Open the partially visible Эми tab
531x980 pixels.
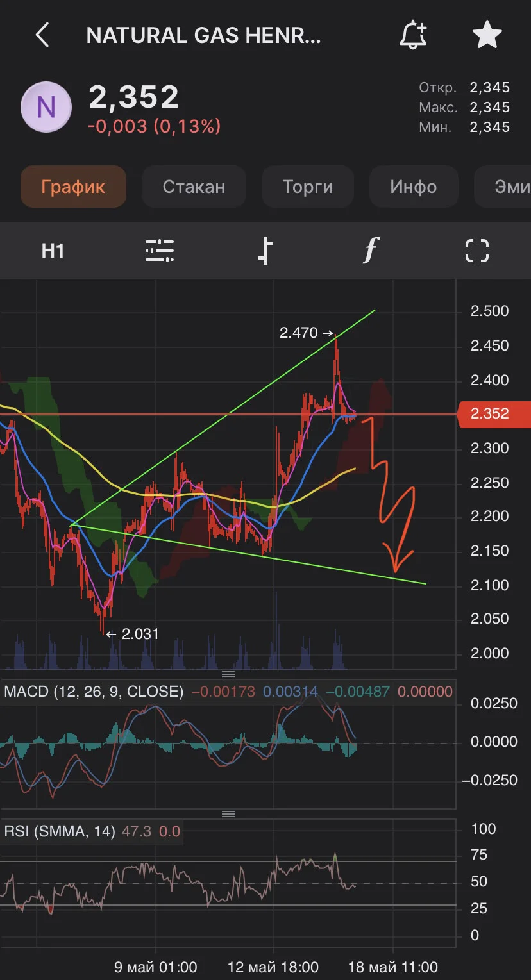(x=503, y=187)
